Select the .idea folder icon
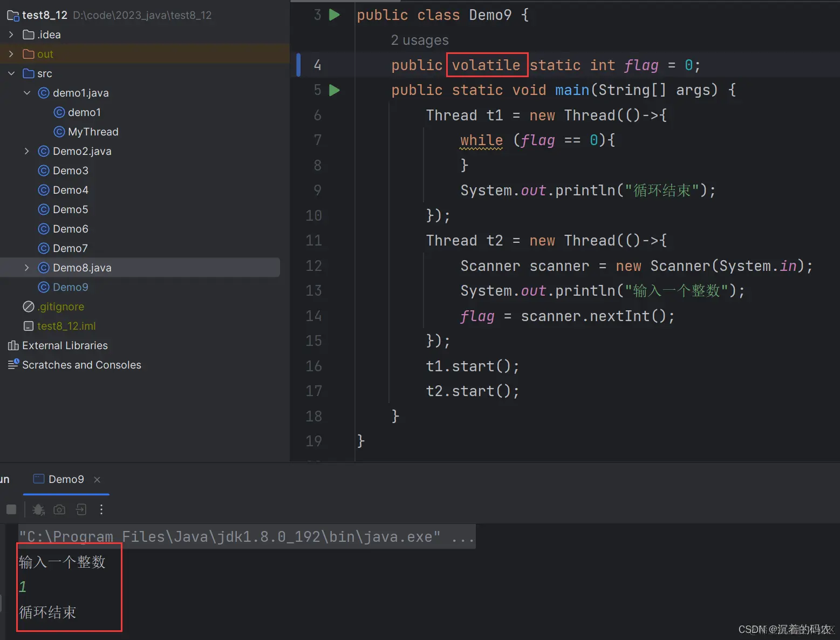The height and width of the screenshot is (640, 840). tap(29, 35)
